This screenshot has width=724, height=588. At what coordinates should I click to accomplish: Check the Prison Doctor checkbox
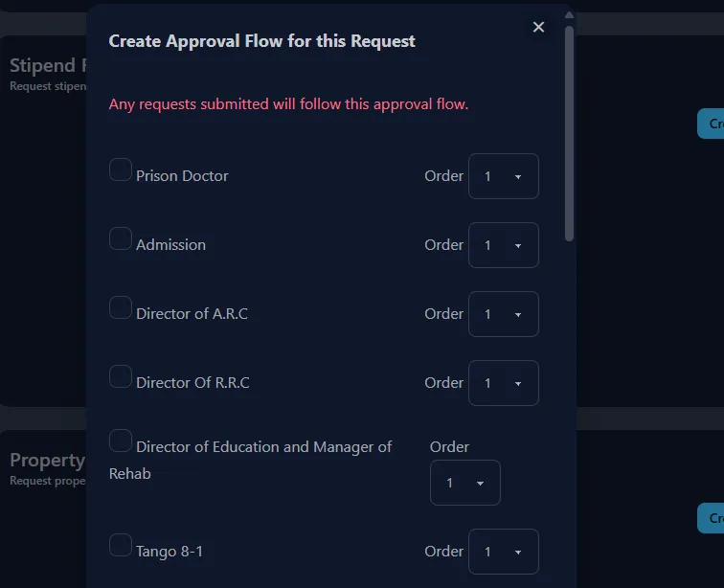(121, 170)
